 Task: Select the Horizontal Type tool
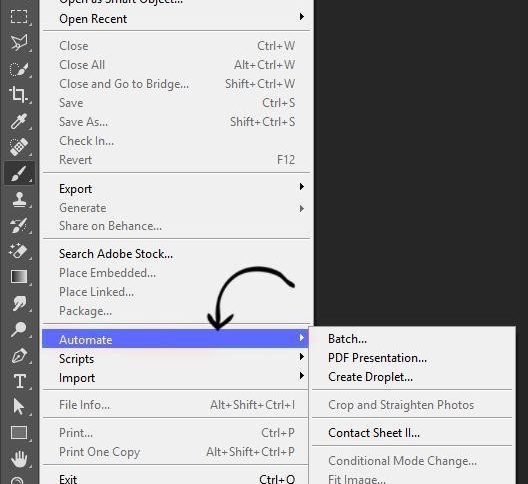point(19,381)
